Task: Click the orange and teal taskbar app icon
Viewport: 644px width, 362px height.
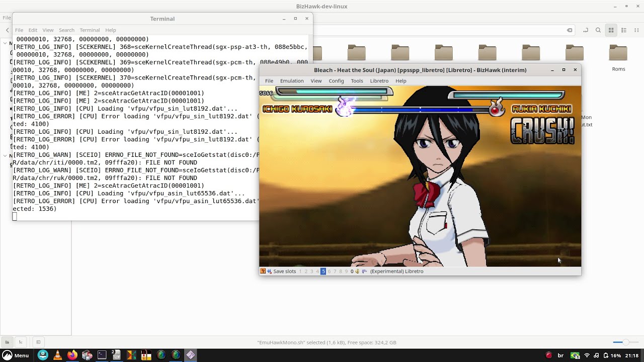Action: pos(131,355)
